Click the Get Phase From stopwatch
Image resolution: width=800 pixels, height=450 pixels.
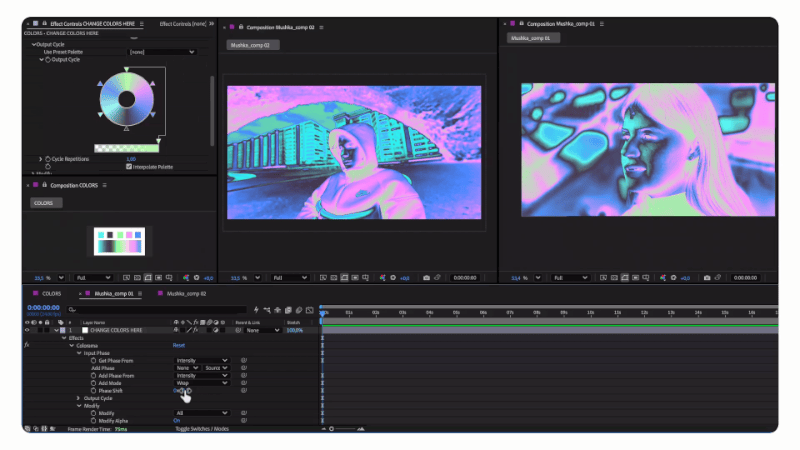click(x=93, y=360)
